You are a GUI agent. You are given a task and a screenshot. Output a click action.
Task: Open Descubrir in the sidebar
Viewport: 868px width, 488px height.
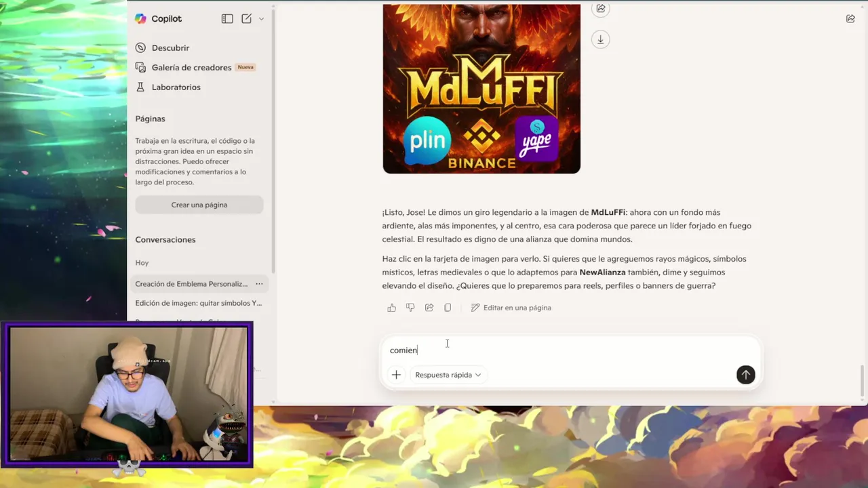[170, 48]
